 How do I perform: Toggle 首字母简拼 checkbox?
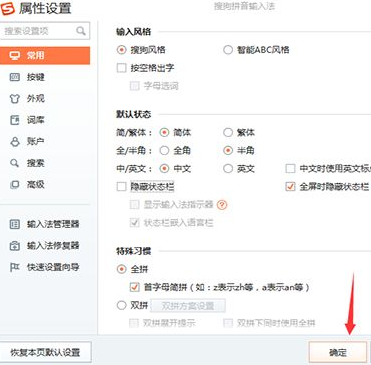pos(135,287)
